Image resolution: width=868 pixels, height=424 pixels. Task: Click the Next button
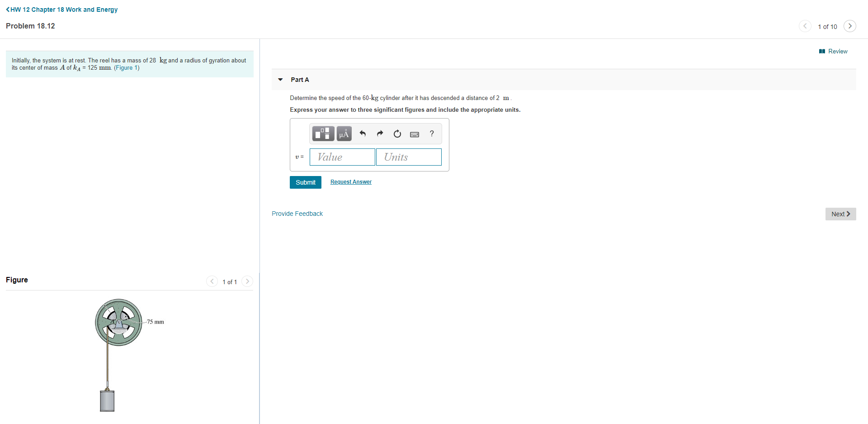coord(840,214)
